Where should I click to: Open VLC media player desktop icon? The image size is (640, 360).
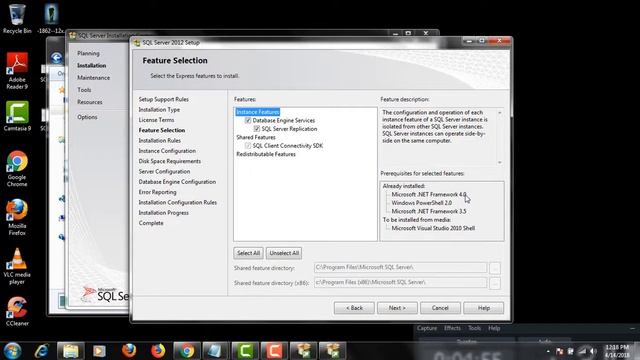tap(17, 266)
